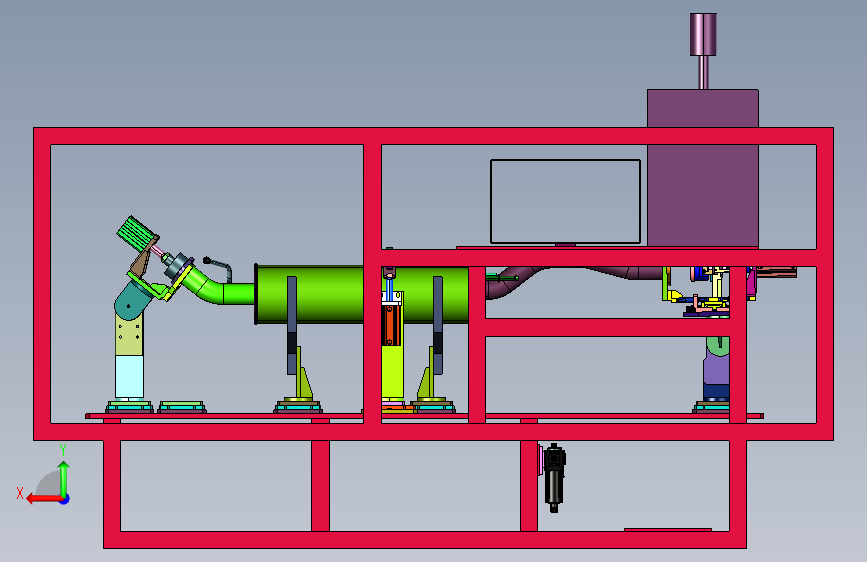Select the top horizontal beam of red frame
The image size is (867, 562).
[434, 136]
